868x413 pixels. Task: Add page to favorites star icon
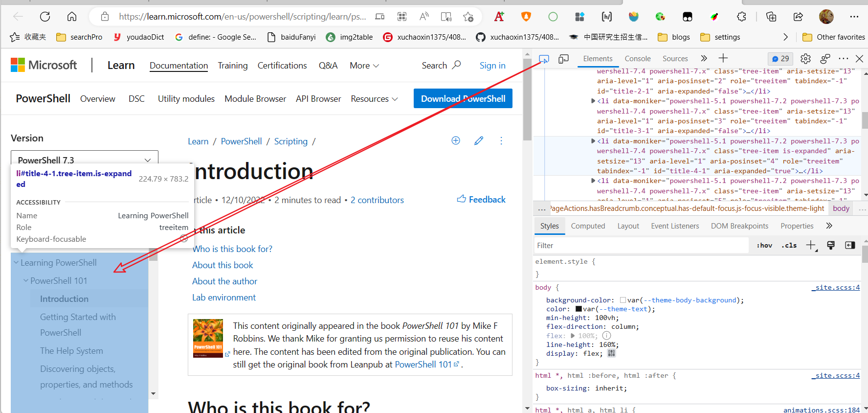(468, 17)
